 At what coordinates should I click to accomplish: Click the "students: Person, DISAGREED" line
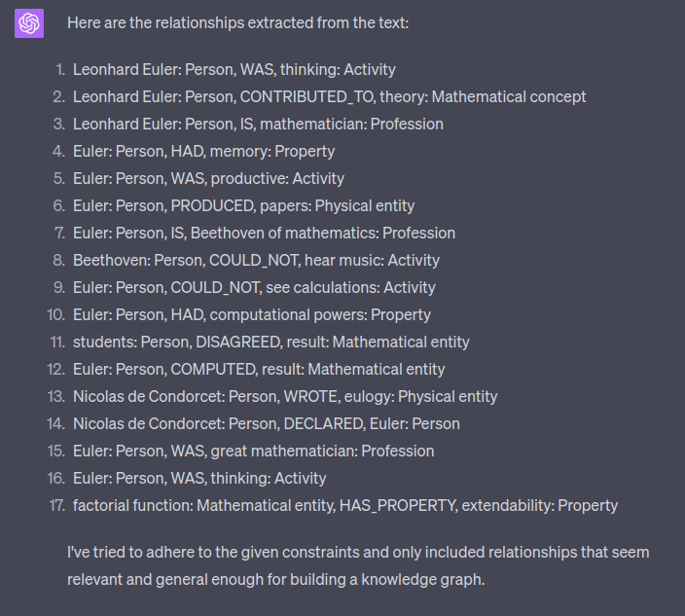(x=270, y=342)
